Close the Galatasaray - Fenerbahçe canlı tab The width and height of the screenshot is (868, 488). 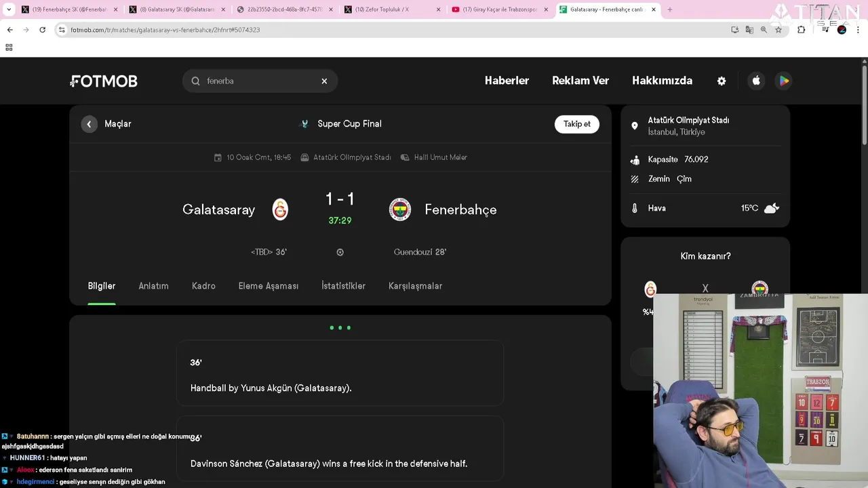click(654, 9)
